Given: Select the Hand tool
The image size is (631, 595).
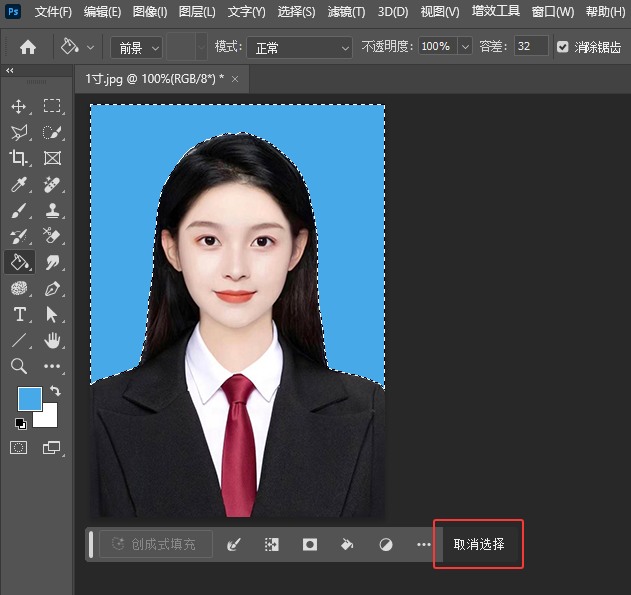Looking at the screenshot, I should coord(52,340).
